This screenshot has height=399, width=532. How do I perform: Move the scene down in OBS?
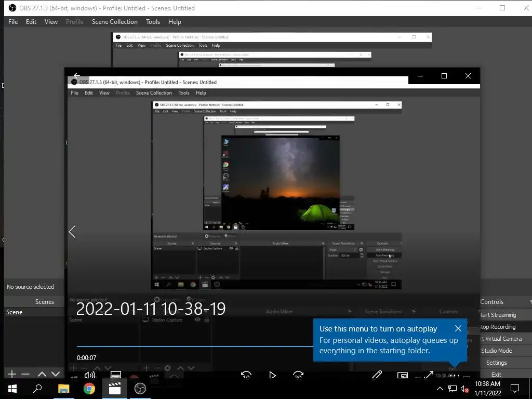tap(56, 374)
